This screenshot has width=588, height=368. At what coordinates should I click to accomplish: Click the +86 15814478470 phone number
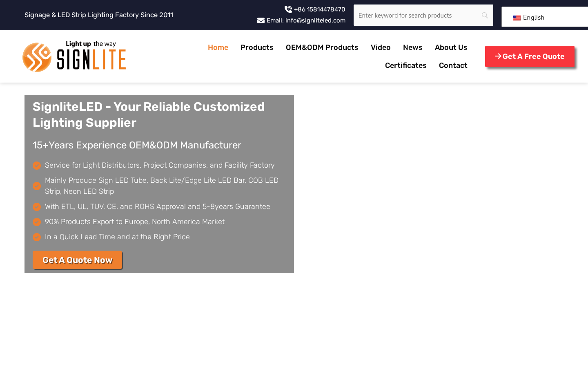tap(319, 9)
